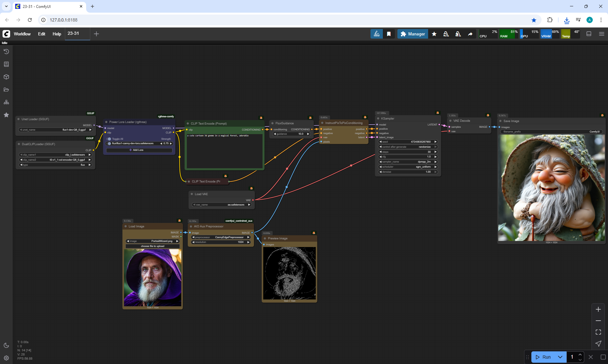The height and width of the screenshot is (364, 608).
Task: Open the sampler_name dropdown in KSampler
Action: click(408, 162)
